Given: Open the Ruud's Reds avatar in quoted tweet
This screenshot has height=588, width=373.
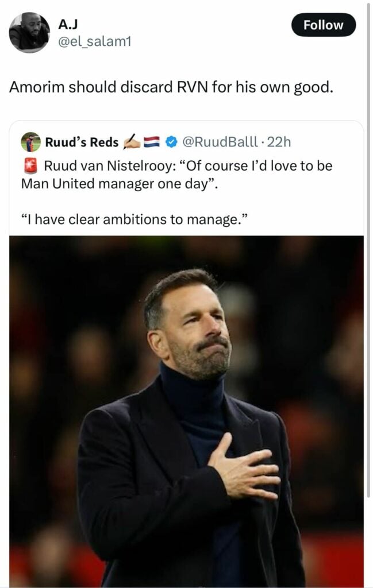Looking at the screenshot, I should [31, 141].
